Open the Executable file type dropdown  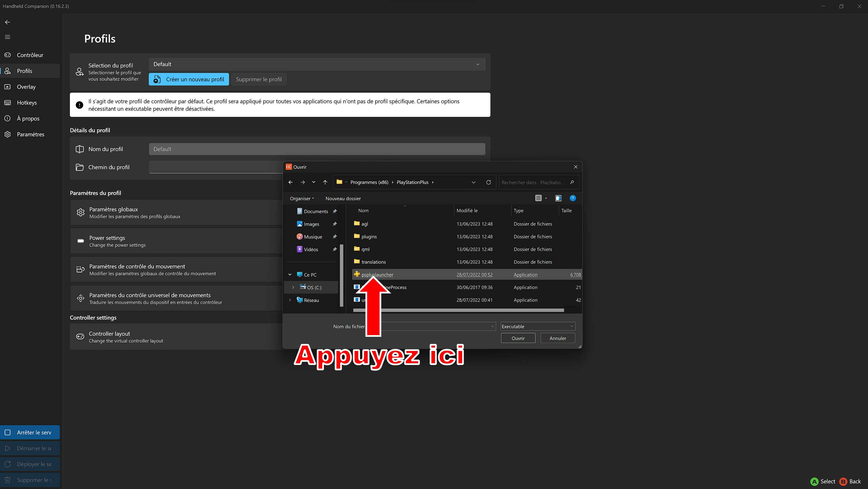[537, 326]
